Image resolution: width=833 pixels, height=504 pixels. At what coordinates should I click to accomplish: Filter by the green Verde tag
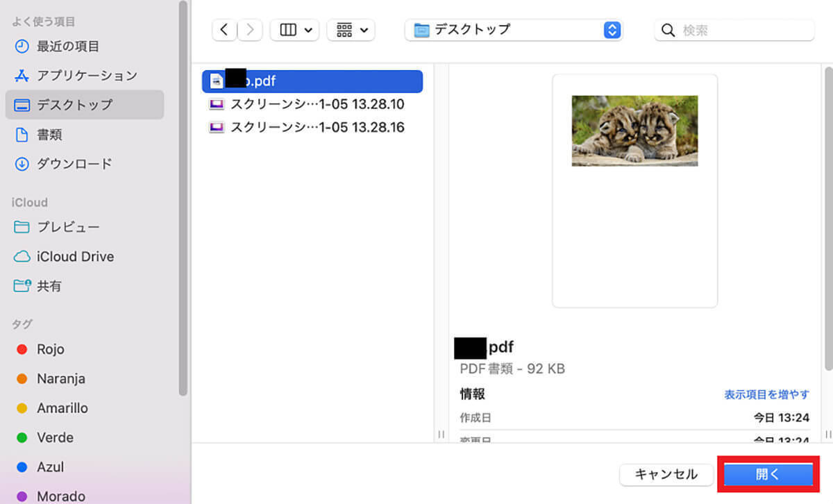(x=54, y=437)
